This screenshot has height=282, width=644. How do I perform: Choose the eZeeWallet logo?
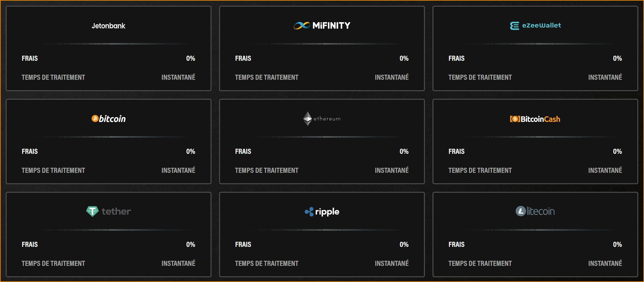pos(535,25)
